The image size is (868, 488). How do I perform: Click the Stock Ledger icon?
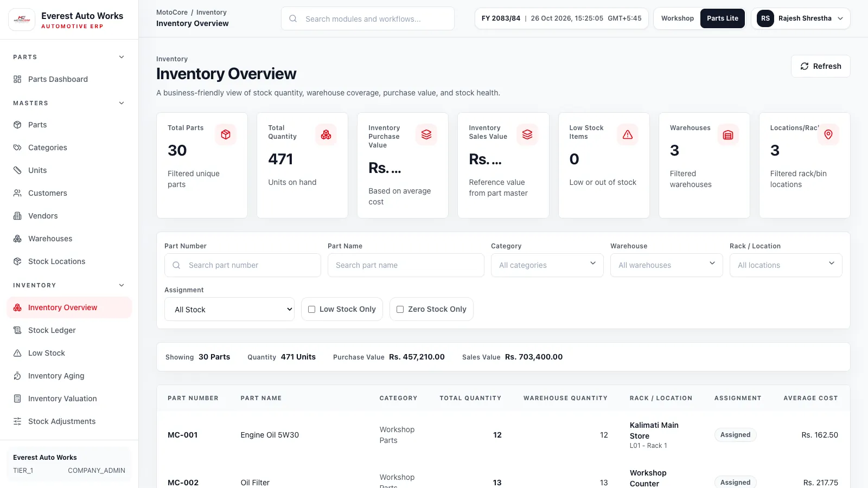(17, 330)
